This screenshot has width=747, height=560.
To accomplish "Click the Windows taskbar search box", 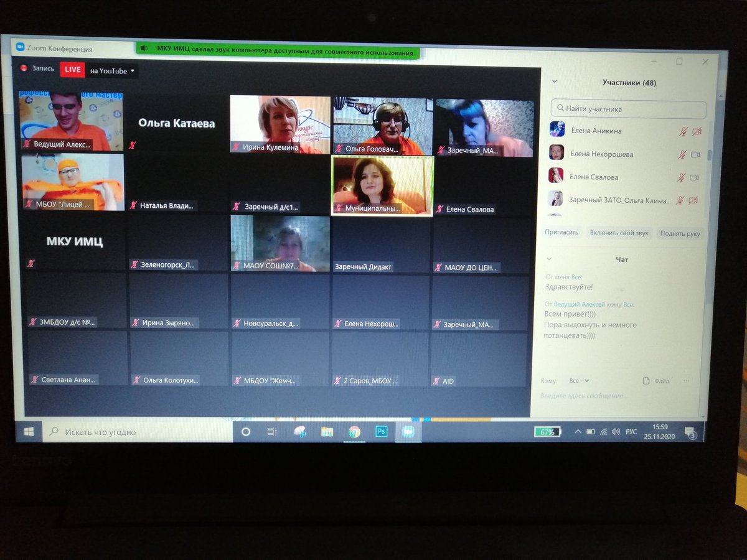I will [137, 431].
